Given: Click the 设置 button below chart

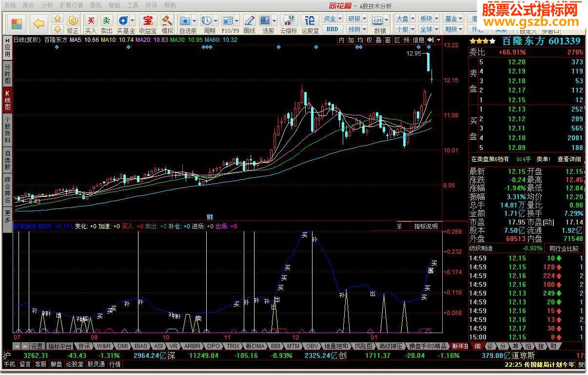Looking at the screenshot, I should 37,346.
